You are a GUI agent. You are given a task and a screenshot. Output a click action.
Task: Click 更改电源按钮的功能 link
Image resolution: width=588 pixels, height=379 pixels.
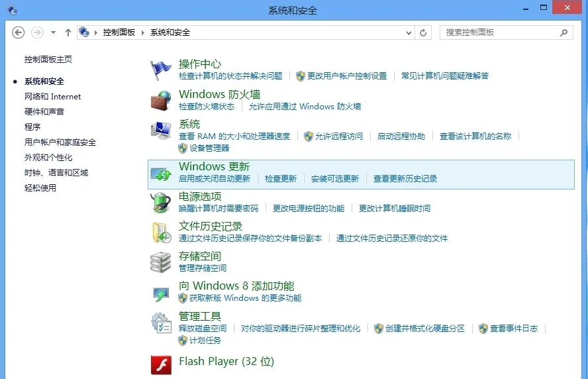pyautogui.click(x=309, y=209)
